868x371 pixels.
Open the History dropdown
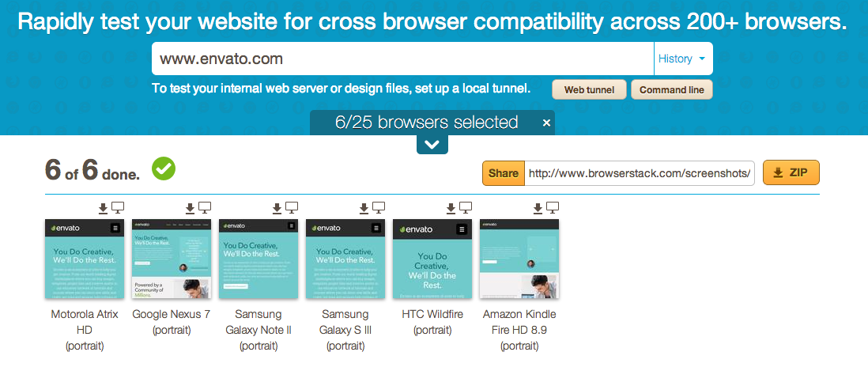point(682,59)
